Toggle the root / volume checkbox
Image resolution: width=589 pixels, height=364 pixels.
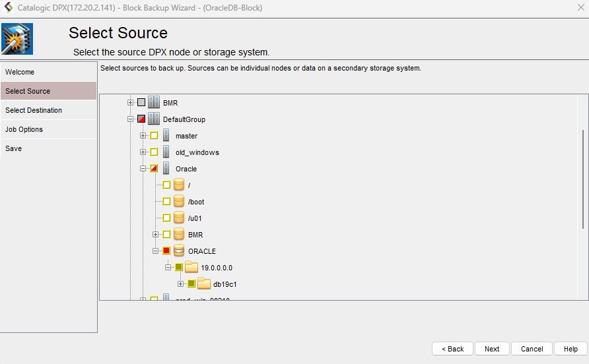coord(166,185)
